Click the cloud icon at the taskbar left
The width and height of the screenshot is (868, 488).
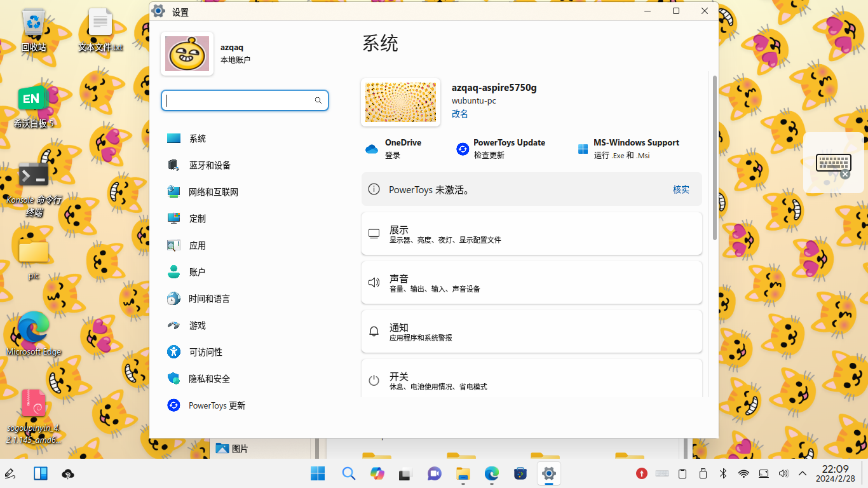tap(68, 473)
